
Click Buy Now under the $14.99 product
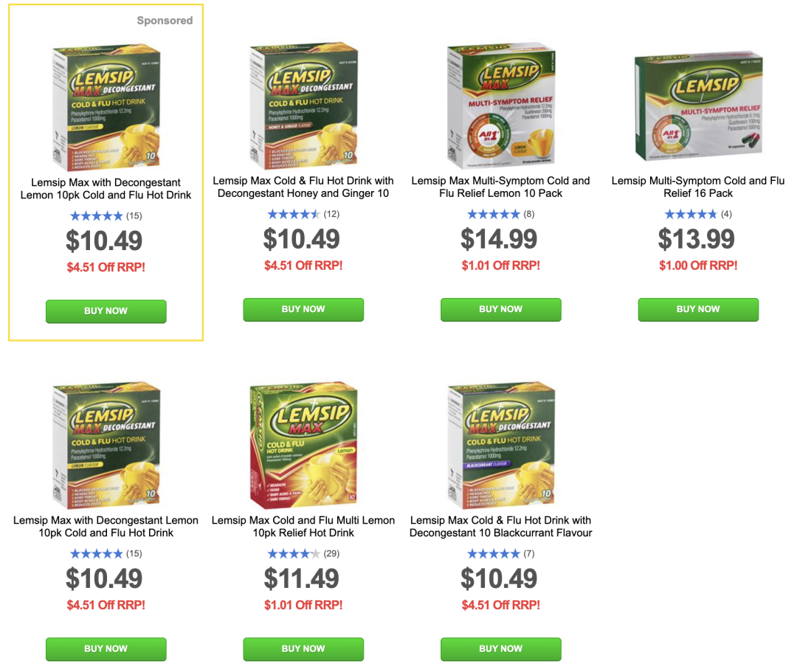point(500,309)
